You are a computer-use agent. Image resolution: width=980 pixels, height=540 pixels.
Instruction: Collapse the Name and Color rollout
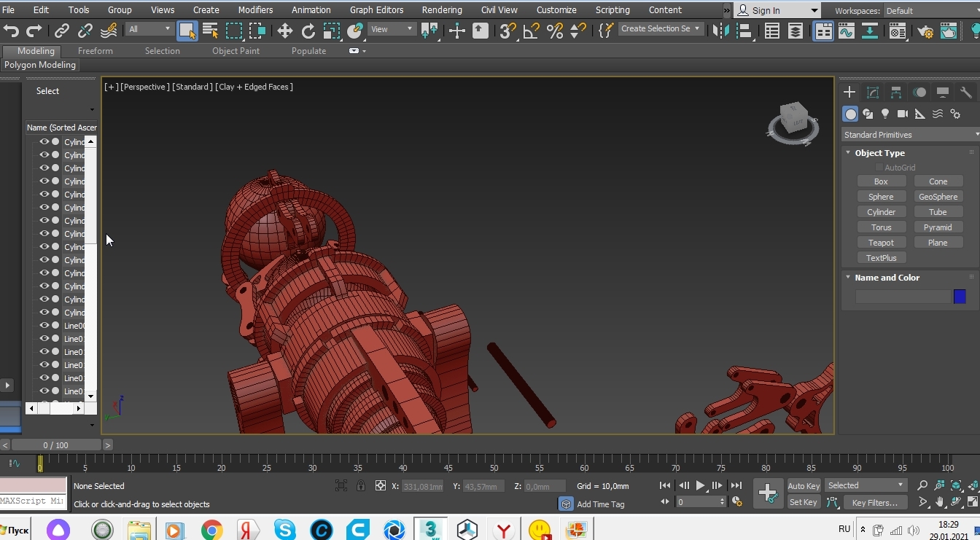tap(848, 278)
